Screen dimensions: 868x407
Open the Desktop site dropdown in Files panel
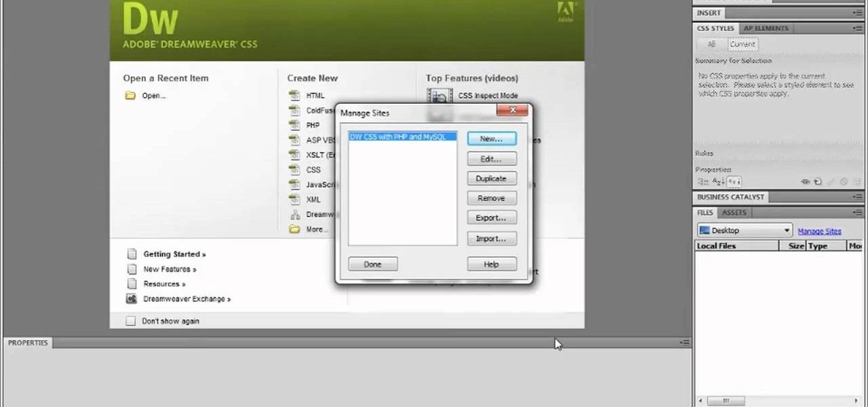tap(744, 231)
